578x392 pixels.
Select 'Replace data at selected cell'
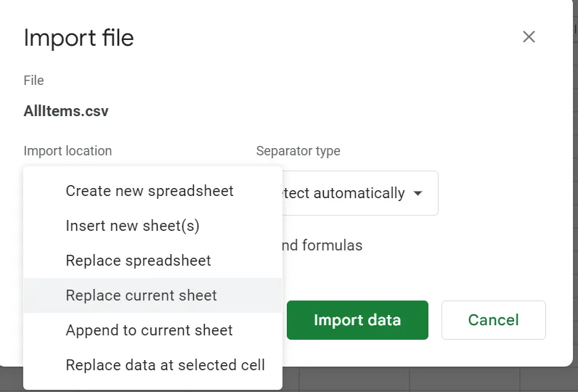coord(165,365)
